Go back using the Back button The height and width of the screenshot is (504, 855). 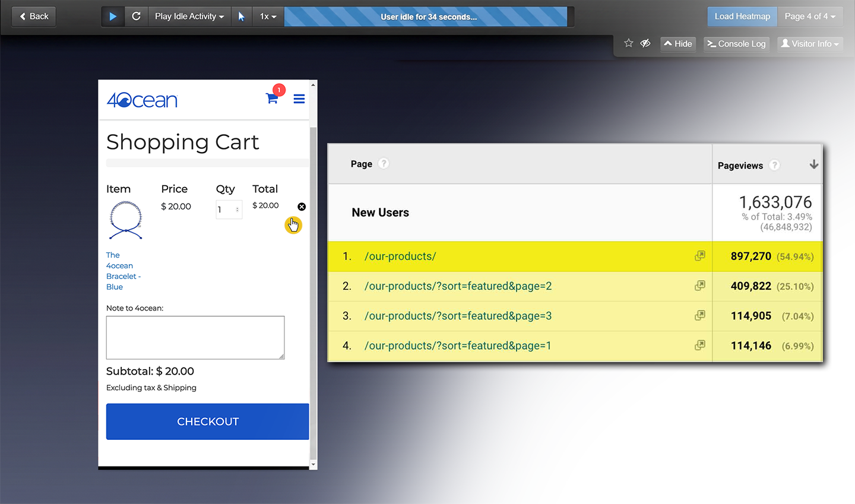coord(34,17)
